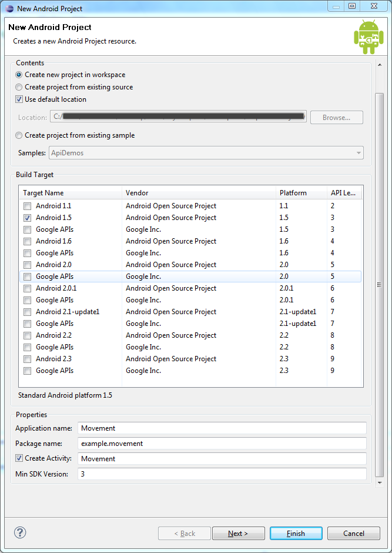The image size is (392, 553).
Task: Check the Android 2.0 target
Action: coord(27,265)
